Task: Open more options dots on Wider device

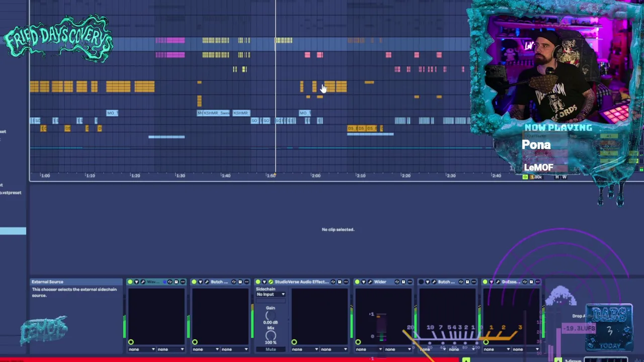Action: tap(410, 282)
